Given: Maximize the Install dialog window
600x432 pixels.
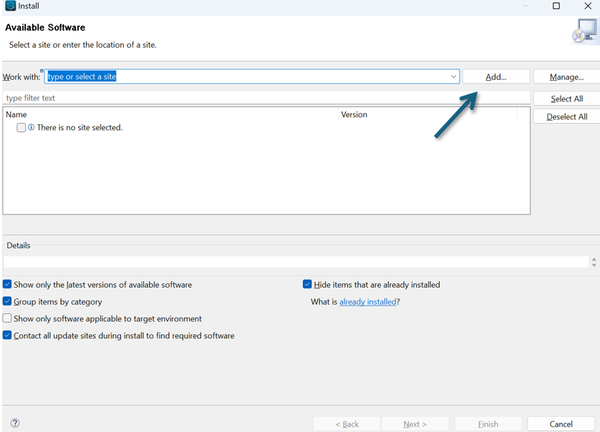Looking at the screenshot, I should (555, 6).
